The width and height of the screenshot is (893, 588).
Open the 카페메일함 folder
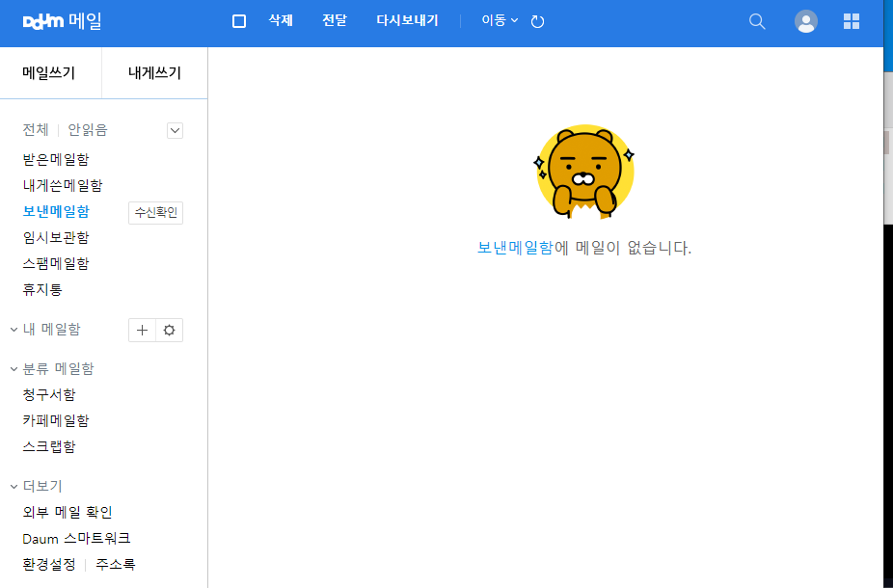[x=56, y=421]
